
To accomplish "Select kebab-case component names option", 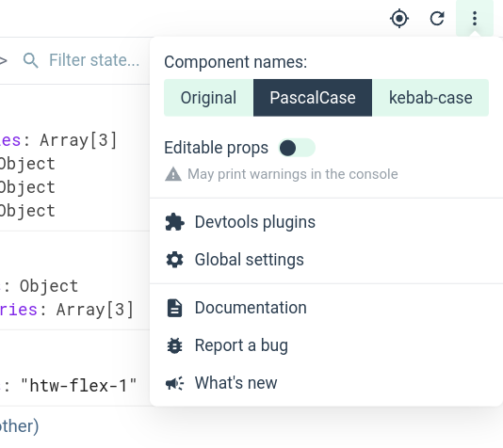I will [430, 98].
